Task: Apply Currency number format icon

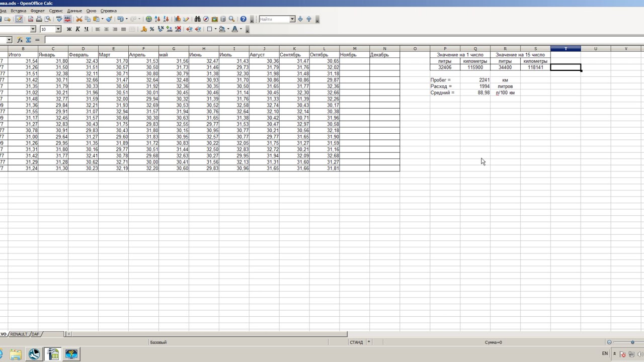Action: (143, 29)
